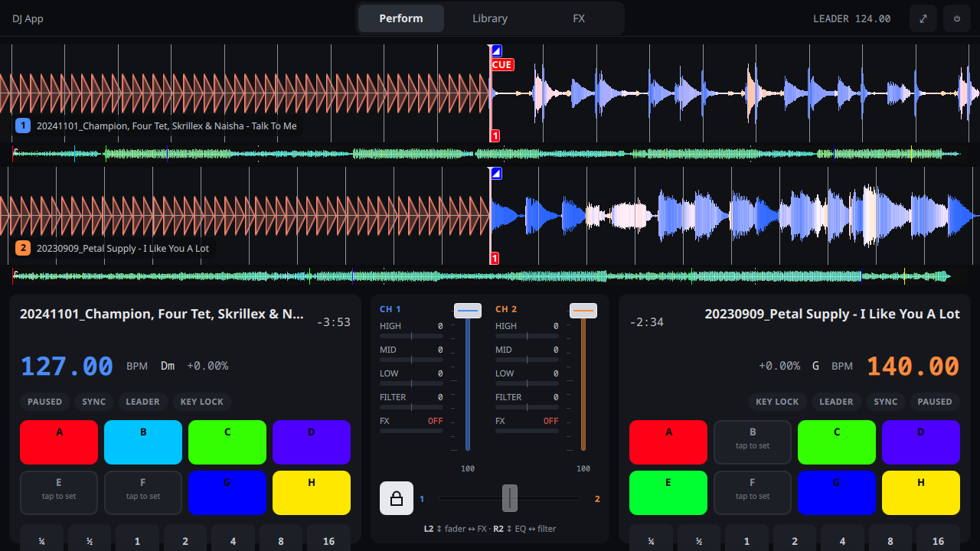The width and height of the screenshot is (980, 551).
Task: Toggle PAUSED on deck 1
Action: [45, 402]
